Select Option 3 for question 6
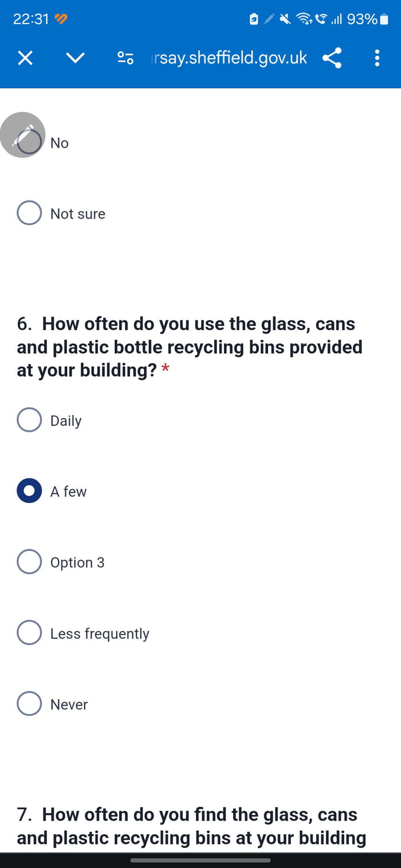The image size is (401, 868). tap(29, 561)
